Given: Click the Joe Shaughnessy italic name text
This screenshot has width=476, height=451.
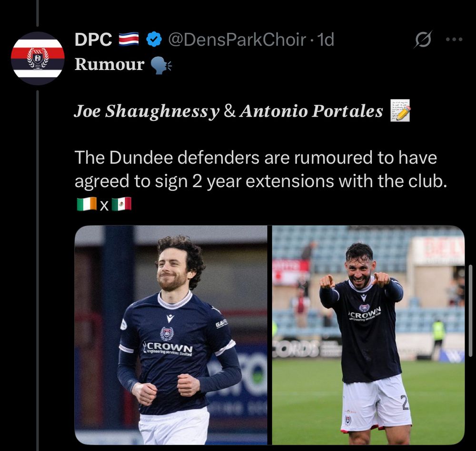Looking at the screenshot, I should [x=147, y=111].
